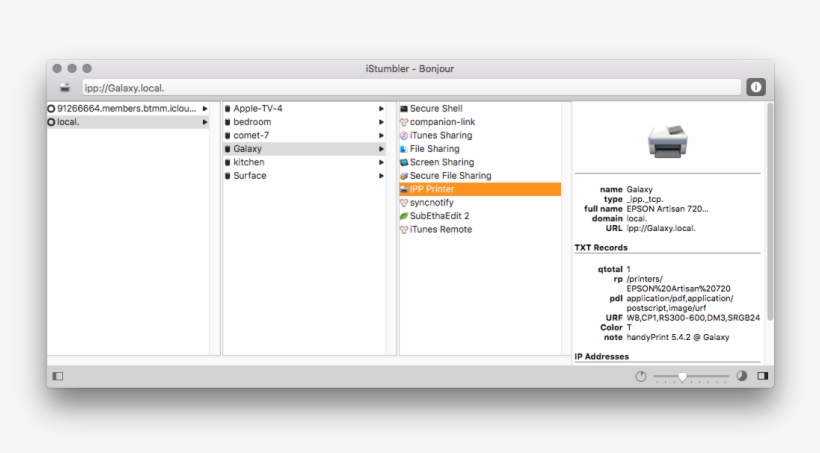The width and height of the screenshot is (820, 453).
Task: Select the bedroom host
Action: click(304, 122)
